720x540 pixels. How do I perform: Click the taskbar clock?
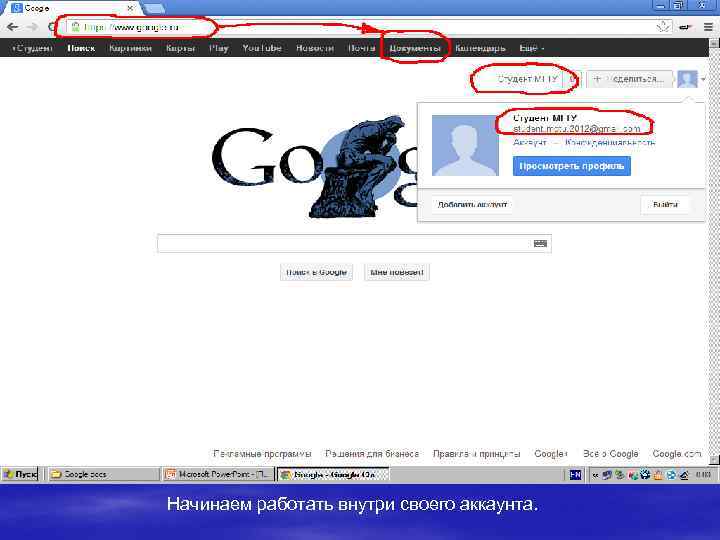(x=703, y=475)
